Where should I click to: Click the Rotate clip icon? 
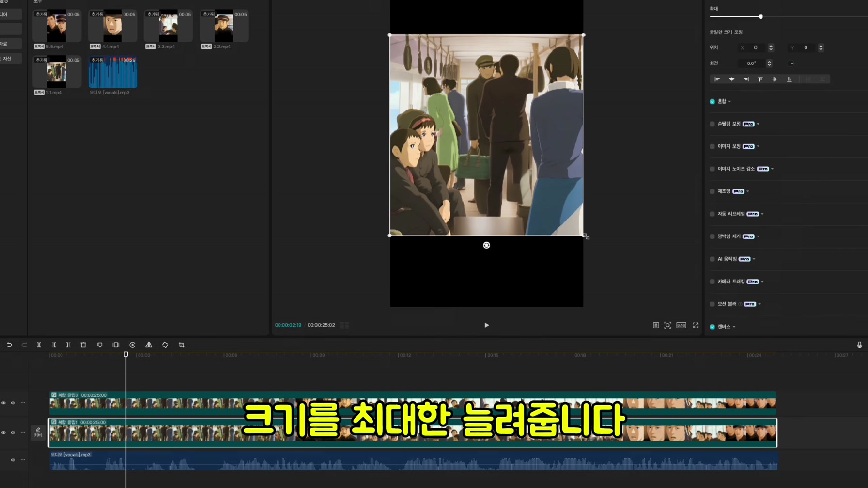[x=165, y=345]
